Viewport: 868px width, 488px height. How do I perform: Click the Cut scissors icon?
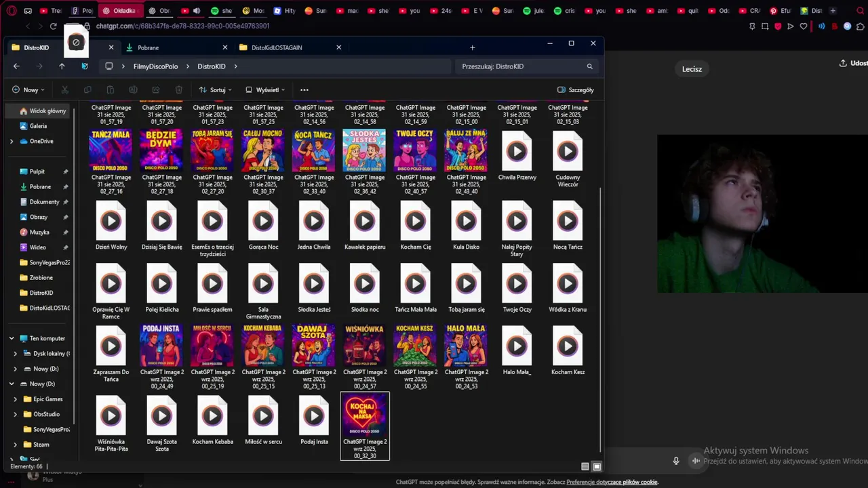tap(65, 89)
